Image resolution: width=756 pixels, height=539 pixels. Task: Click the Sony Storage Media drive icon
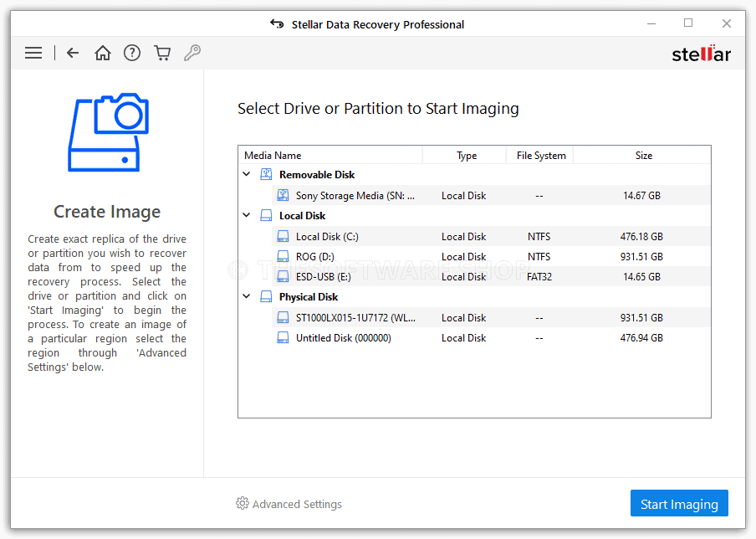(283, 196)
